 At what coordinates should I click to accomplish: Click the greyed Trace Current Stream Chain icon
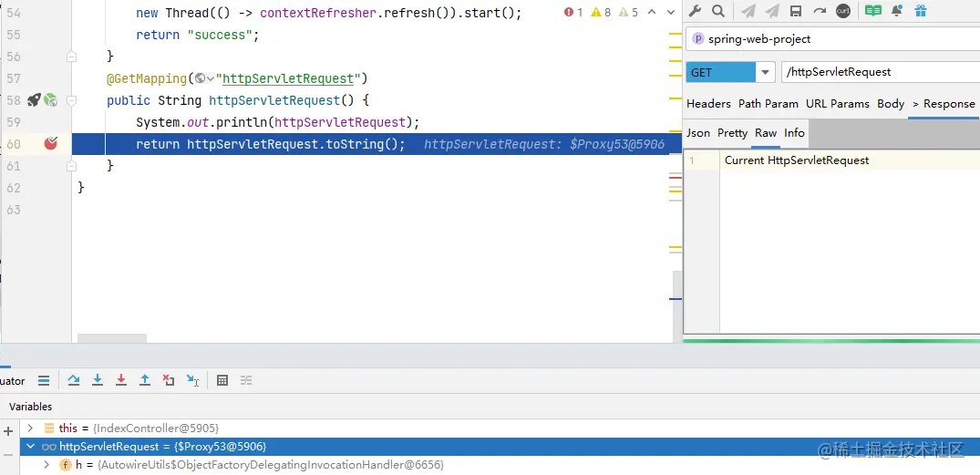[245, 380]
